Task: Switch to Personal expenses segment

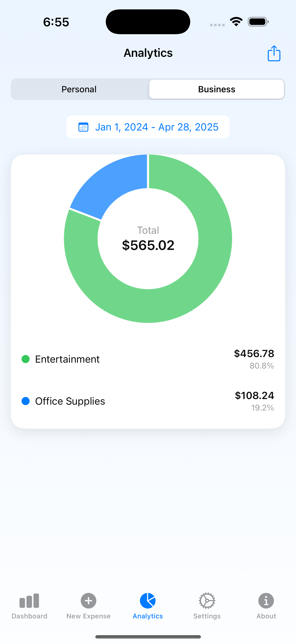Action: click(79, 89)
